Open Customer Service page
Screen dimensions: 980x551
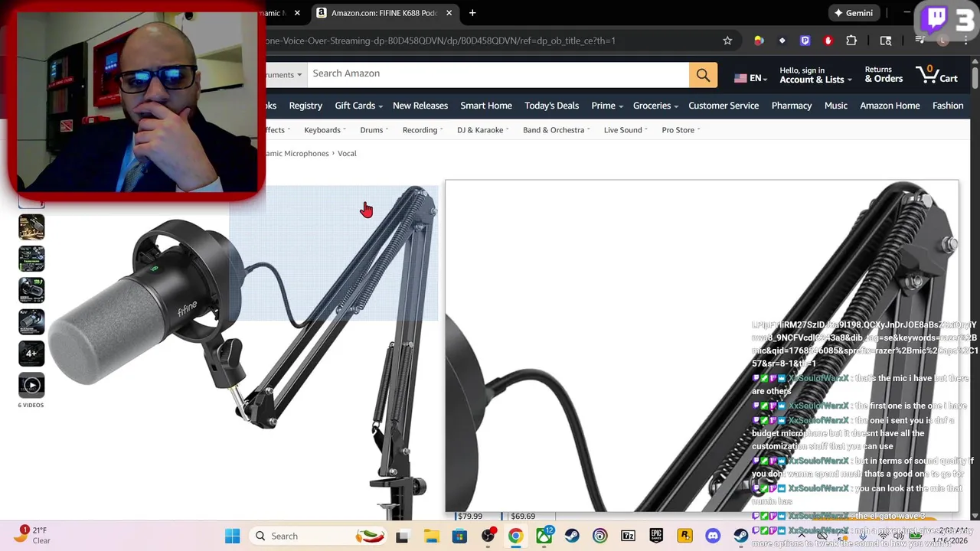[x=724, y=106]
